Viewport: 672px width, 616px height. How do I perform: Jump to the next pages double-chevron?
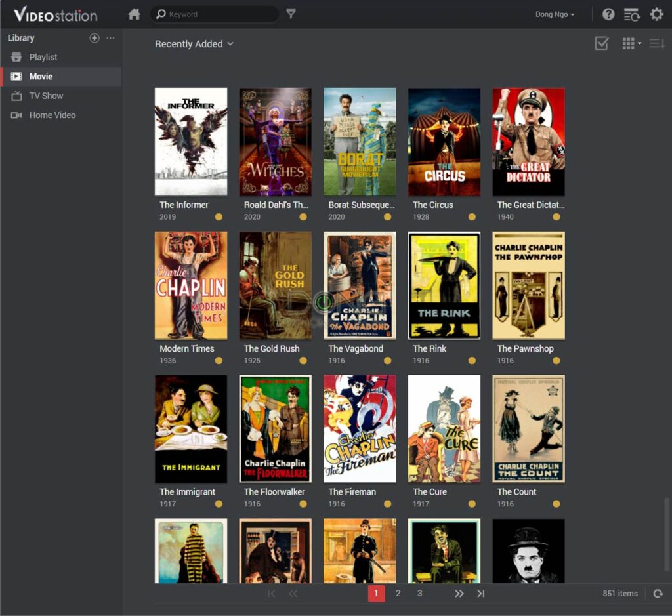[459, 593]
